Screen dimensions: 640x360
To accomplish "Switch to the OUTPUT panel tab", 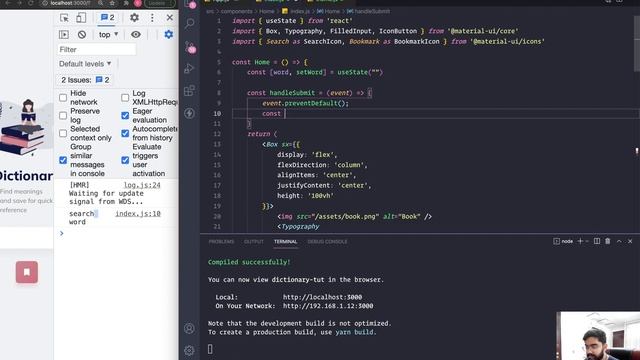I will click(x=254, y=242).
